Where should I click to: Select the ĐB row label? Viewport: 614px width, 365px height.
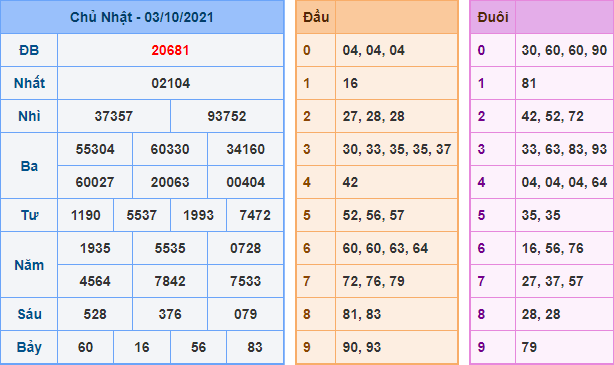pyautogui.click(x=29, y=50)
